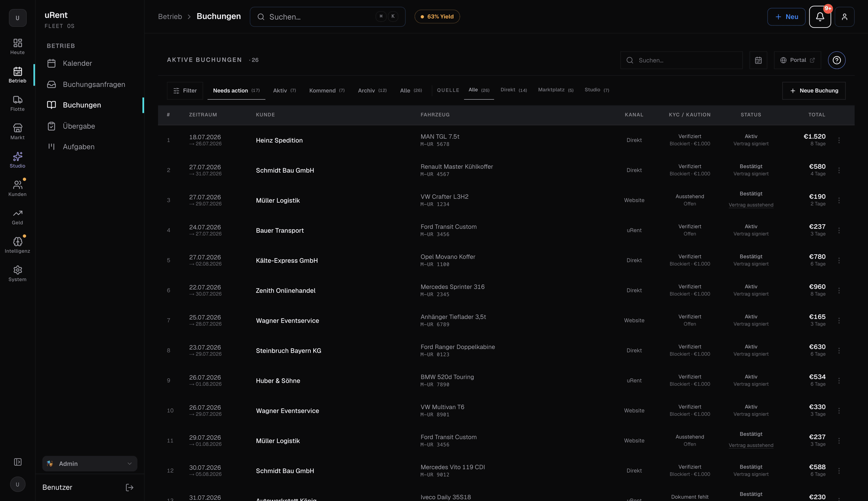Open Vertrag ausstehend link for 29.07.2026 booking
868x501 pixels.
pos(751,445)
